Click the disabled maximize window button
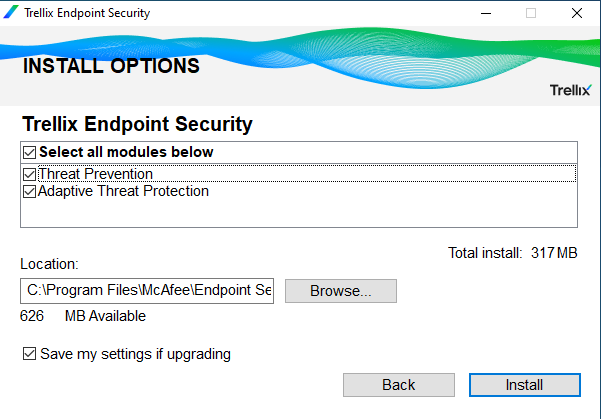 [x=531, y=13]
